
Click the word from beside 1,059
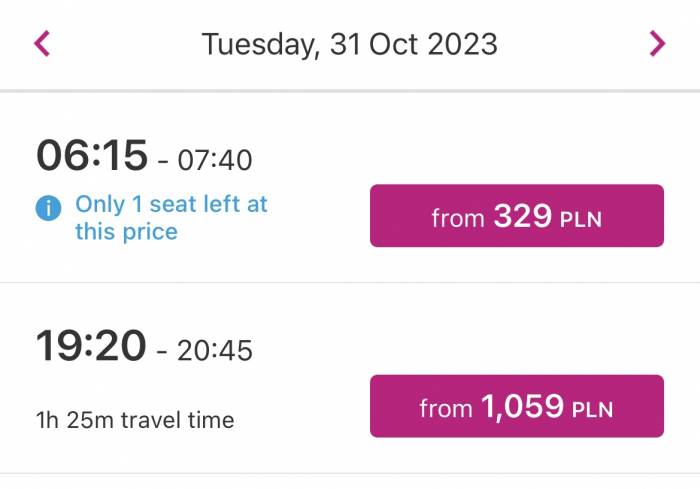446,409
